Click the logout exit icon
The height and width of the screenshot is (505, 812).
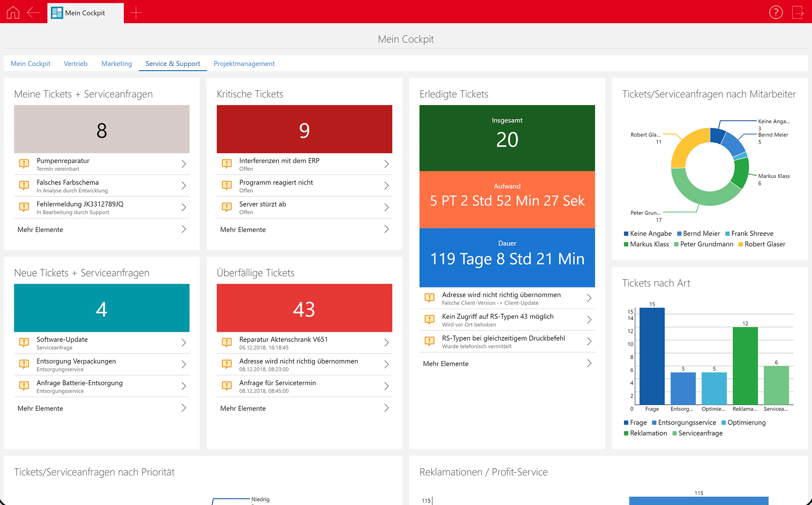point(798,12)
